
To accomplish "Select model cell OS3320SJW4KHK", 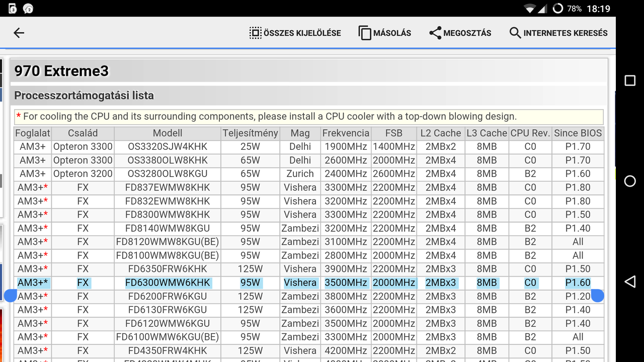I will [x=168, y=147].
